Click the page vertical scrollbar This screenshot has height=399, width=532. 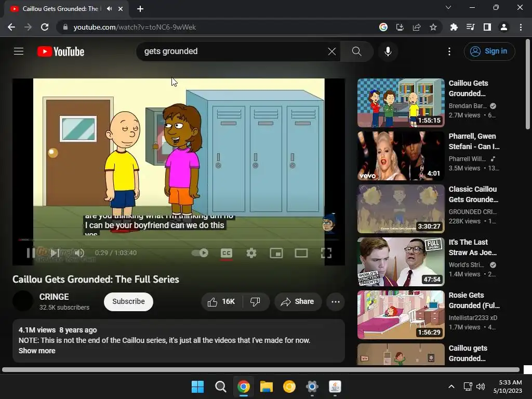coord(528,85)
